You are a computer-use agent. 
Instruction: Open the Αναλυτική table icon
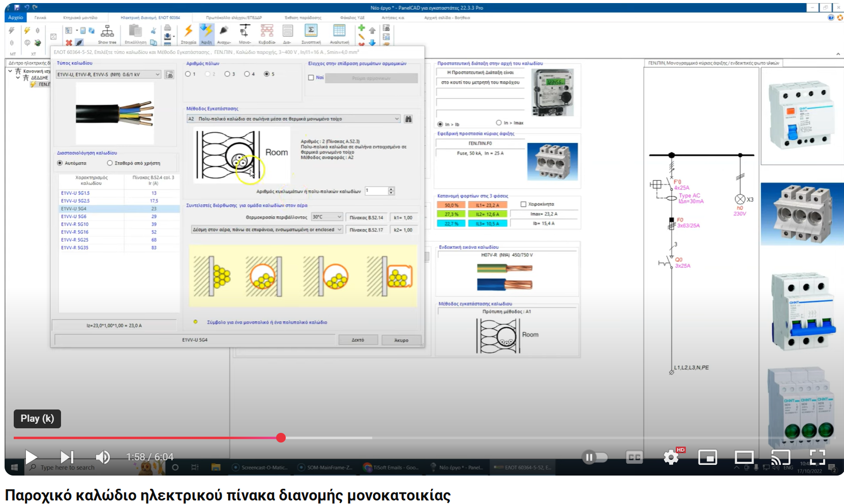[340, 35]
